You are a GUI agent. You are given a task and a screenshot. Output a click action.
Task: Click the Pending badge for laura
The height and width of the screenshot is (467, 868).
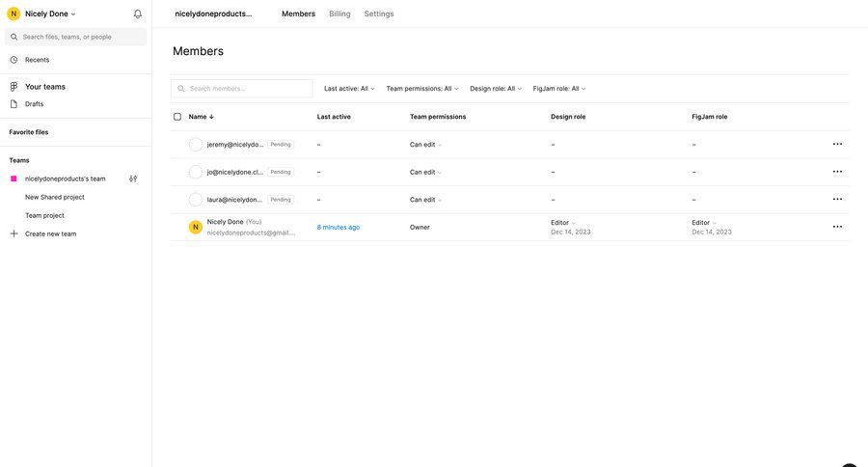[281, 200]
